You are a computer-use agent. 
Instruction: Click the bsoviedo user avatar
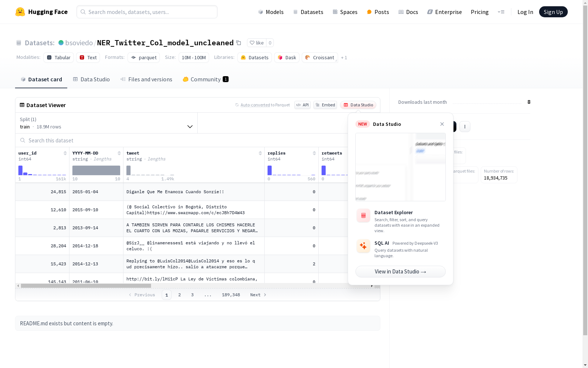coord(61,43)
